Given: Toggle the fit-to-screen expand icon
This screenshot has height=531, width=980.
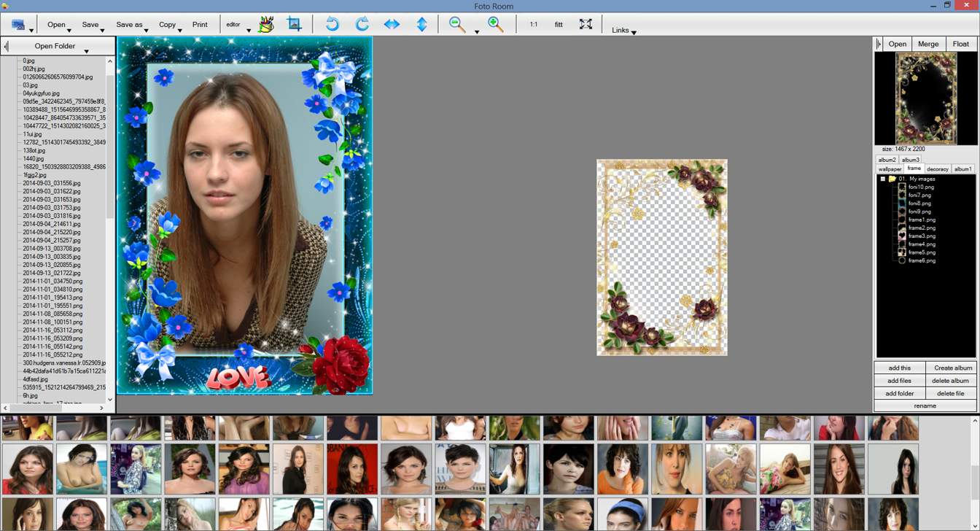Looking at the screenshot, I should (x=586, y=24).
